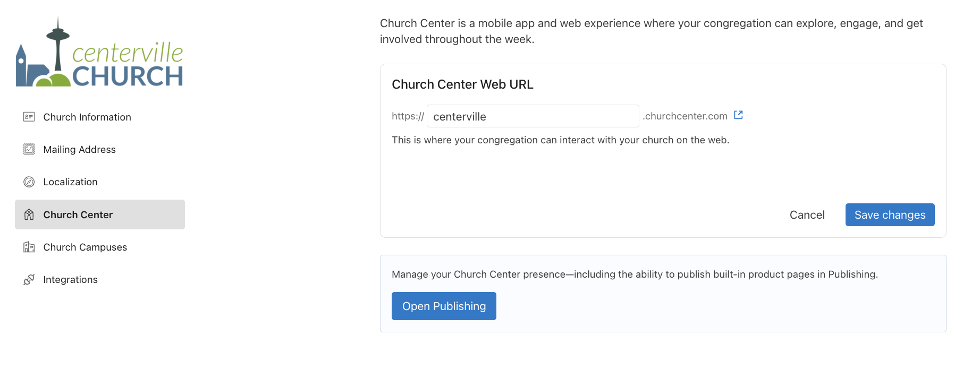Click the '.churchcenter.com' domain suffix text

[685, 116]
